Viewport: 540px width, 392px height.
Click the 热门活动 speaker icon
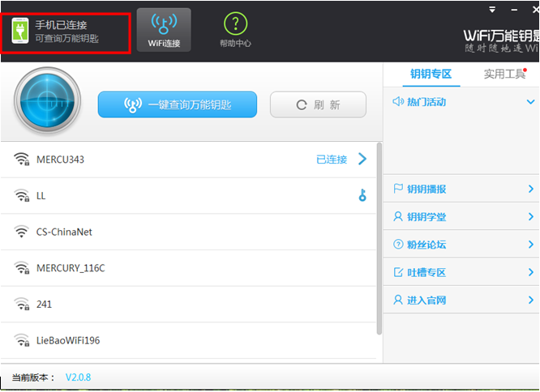coord(398,101)
